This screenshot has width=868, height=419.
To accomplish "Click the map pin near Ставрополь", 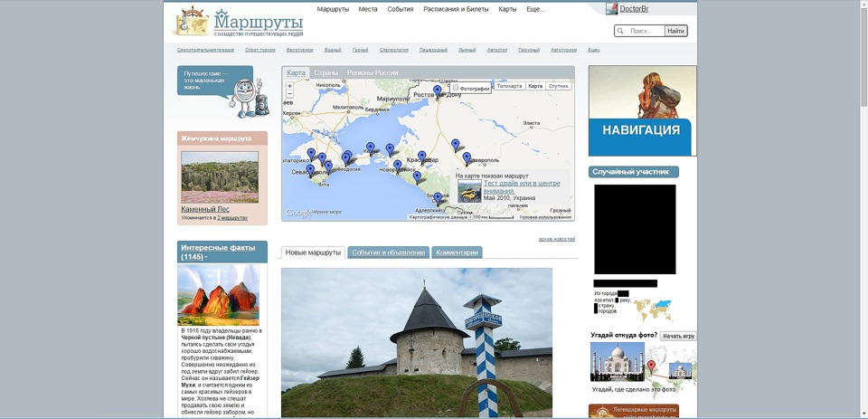I will [x=467, y=158].
